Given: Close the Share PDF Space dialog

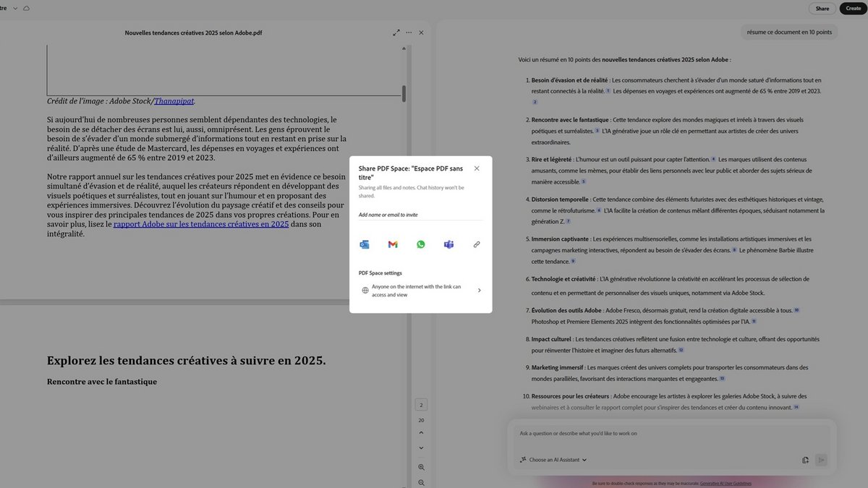Looking at the screenshot, I should pos(477,168).
